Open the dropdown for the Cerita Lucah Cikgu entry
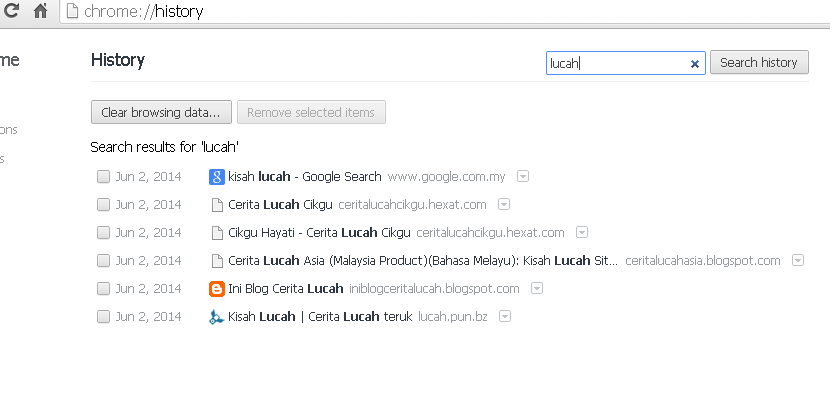This screenshot has height=416, width=839. pos(504,205)
